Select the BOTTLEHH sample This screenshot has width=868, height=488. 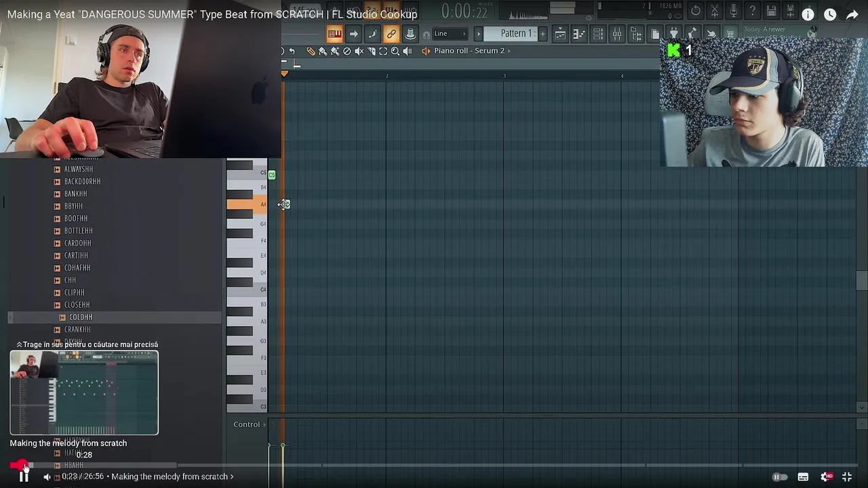coord(78,231)
